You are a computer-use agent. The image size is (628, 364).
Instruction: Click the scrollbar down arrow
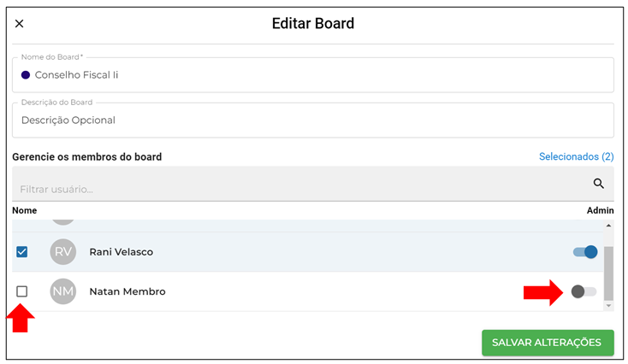608,306
